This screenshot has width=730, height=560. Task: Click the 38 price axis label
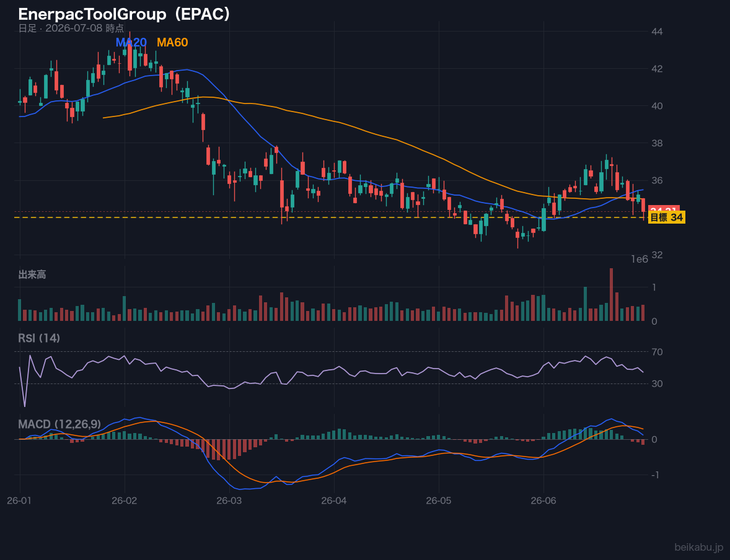657,143
